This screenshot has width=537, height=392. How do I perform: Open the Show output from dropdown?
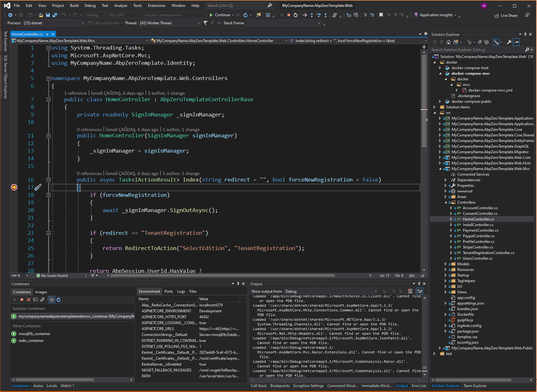331,291
